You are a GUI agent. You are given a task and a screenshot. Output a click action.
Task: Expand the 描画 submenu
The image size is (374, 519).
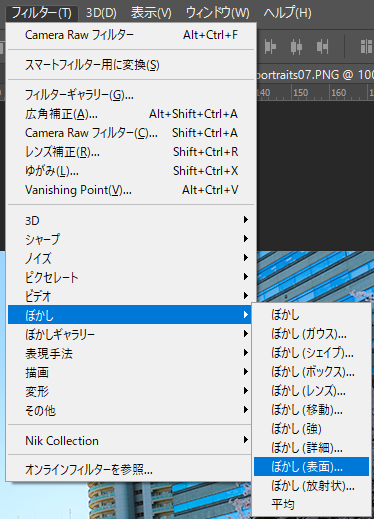[130, 372]
